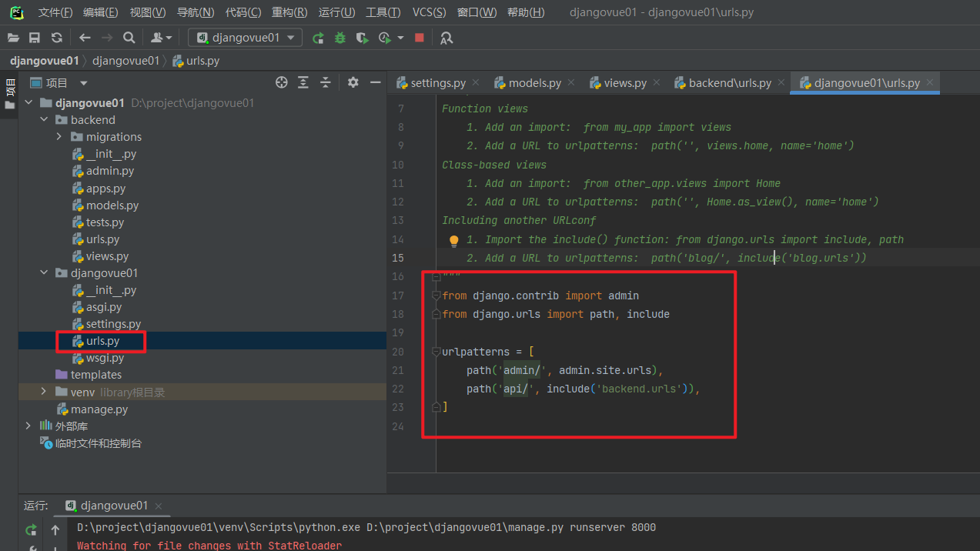This screenshot has width=980, height=551.
Task: Click the Collapse All icon in project panel
Action: click(326, 82)
